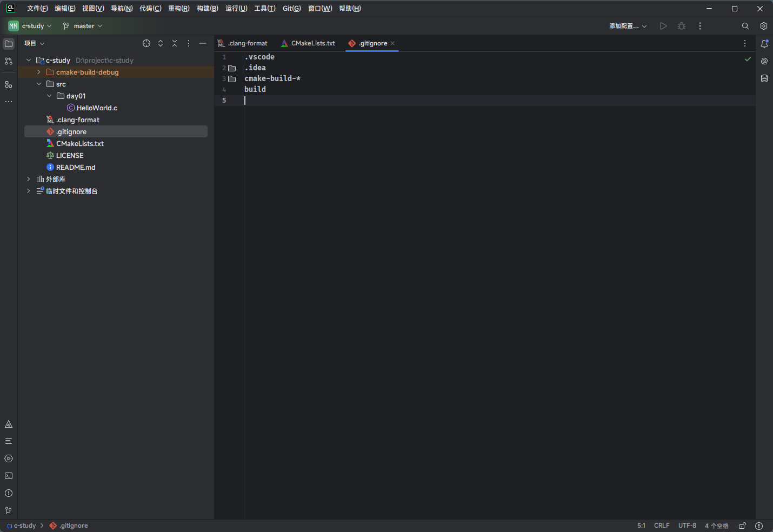Open the master branch dropdown

(x=83, y=26)
